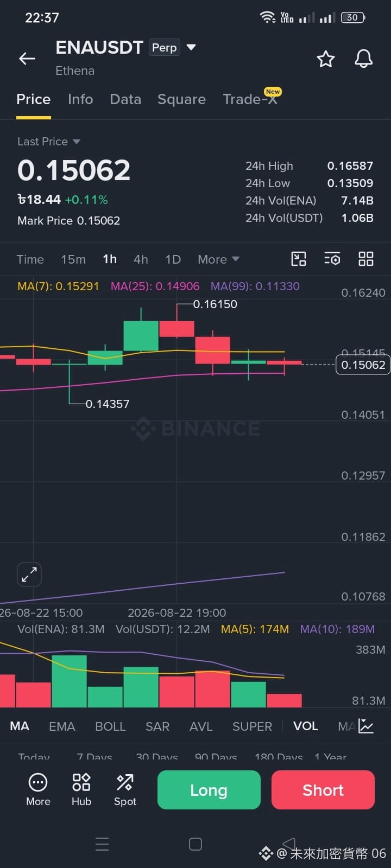Open the four-squares chart layout icon
The image size is (391, 868).
[366, 259]
